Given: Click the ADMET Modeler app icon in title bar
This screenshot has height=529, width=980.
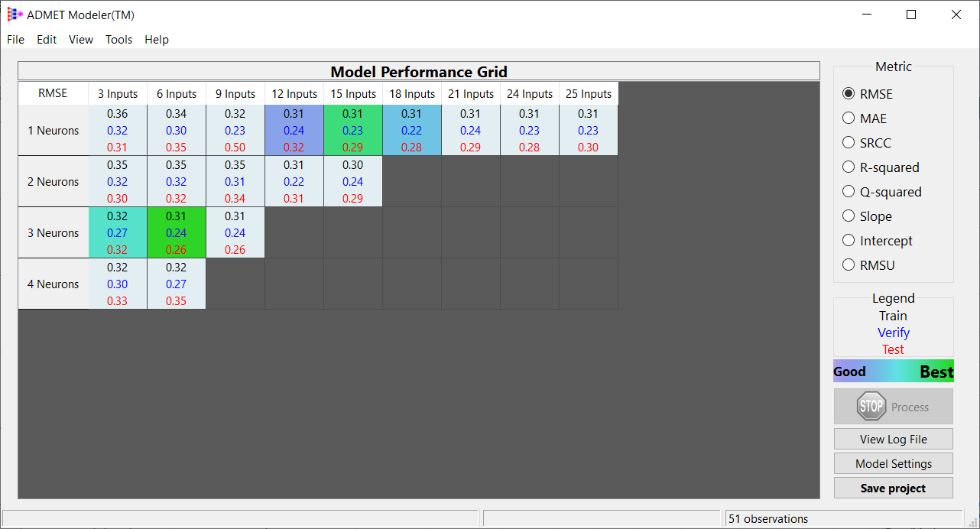Looking at the screenshot, I should coord(15,15).
